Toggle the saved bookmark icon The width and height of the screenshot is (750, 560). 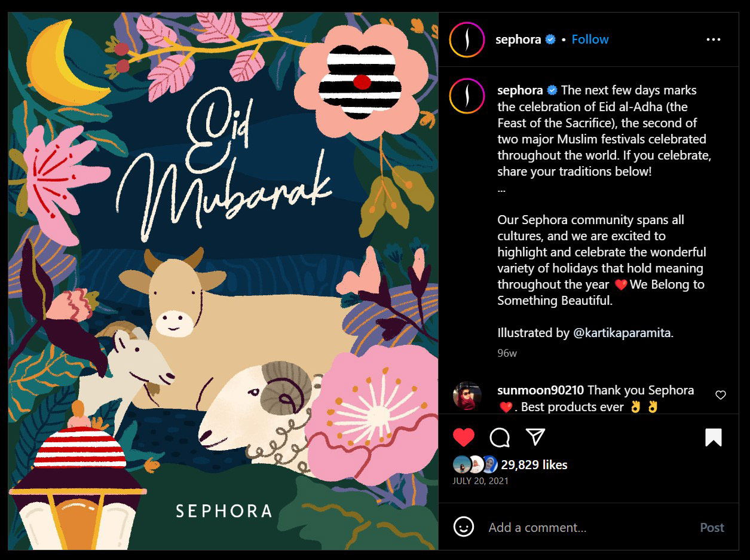point(714,437)
